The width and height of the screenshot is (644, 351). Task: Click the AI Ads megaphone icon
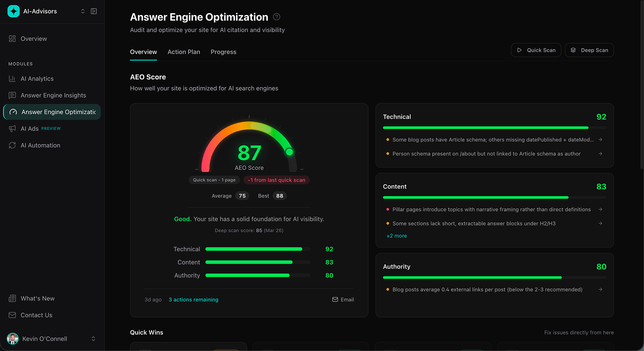(x=12, y=129)
